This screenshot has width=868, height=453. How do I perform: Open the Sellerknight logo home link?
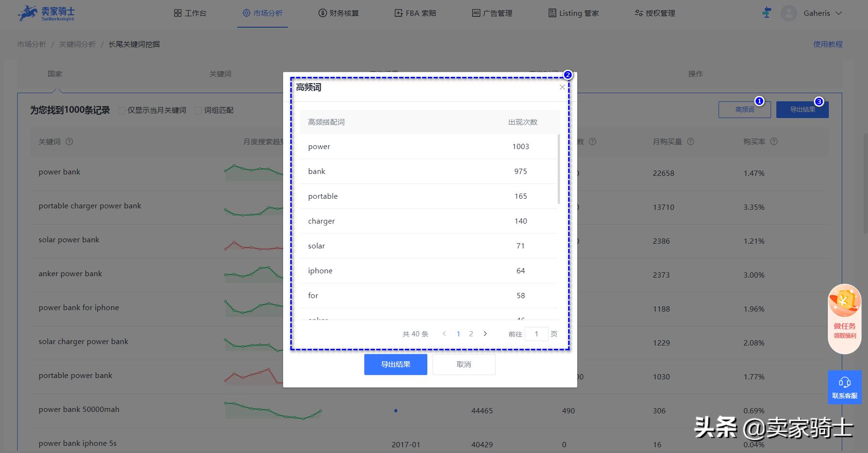[x=46, y=13]
